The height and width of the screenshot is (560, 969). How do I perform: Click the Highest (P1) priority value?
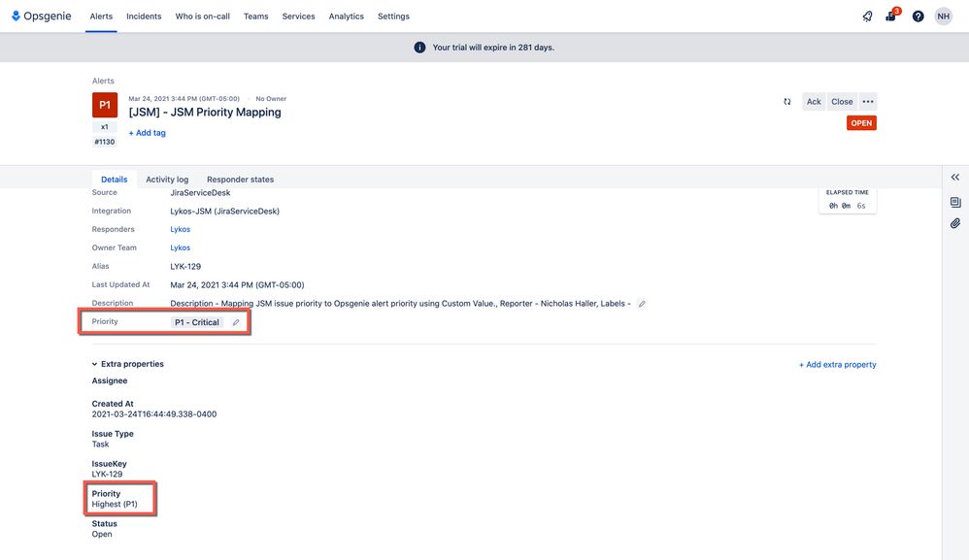pyautogui.click(x=115, y=505)
